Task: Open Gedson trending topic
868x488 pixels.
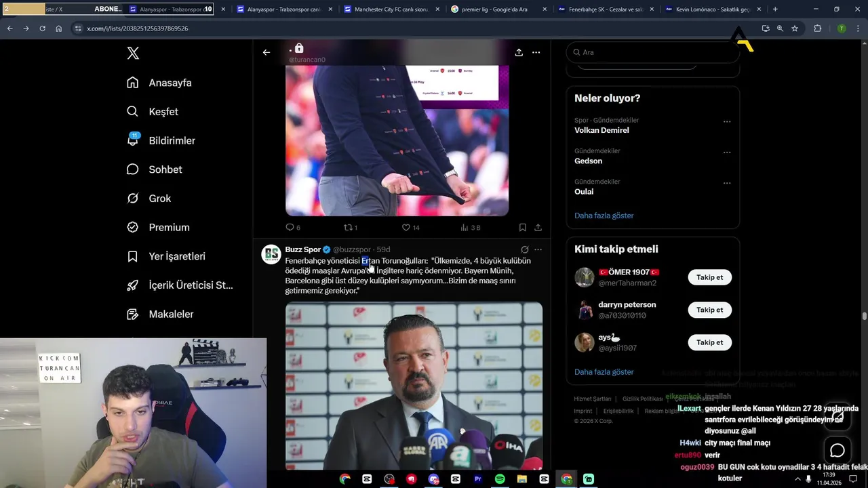Action: pyautogui.click(x=588, y=161)
